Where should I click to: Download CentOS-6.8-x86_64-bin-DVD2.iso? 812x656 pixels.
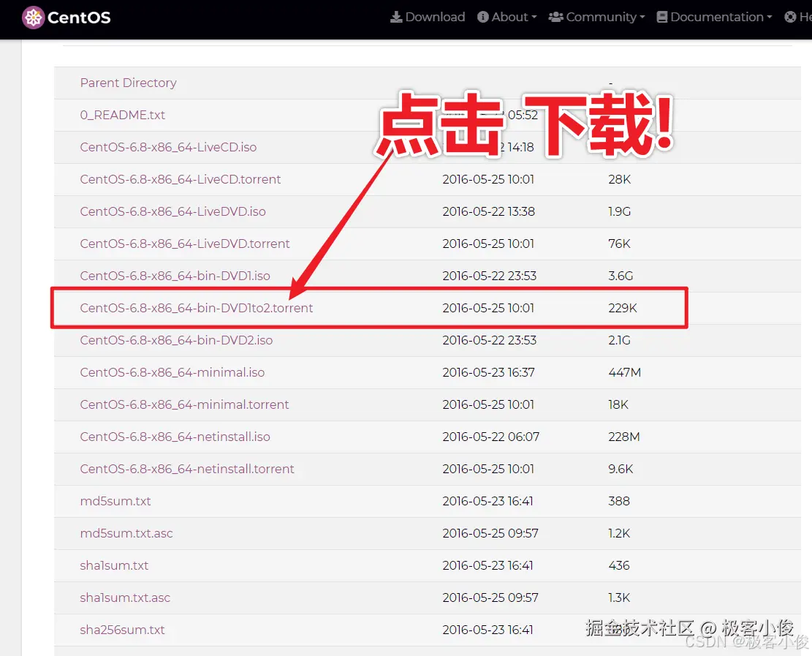point(176,340)
